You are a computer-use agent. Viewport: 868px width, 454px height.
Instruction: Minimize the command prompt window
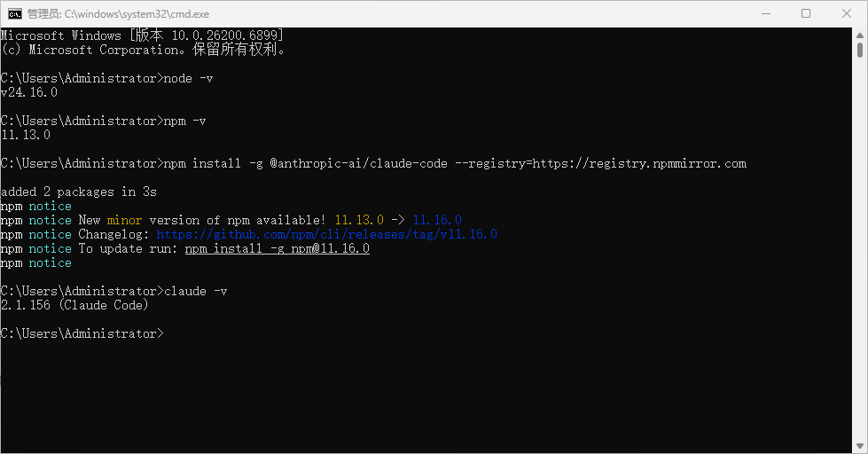pyautogui.click(x=766, y=14)
